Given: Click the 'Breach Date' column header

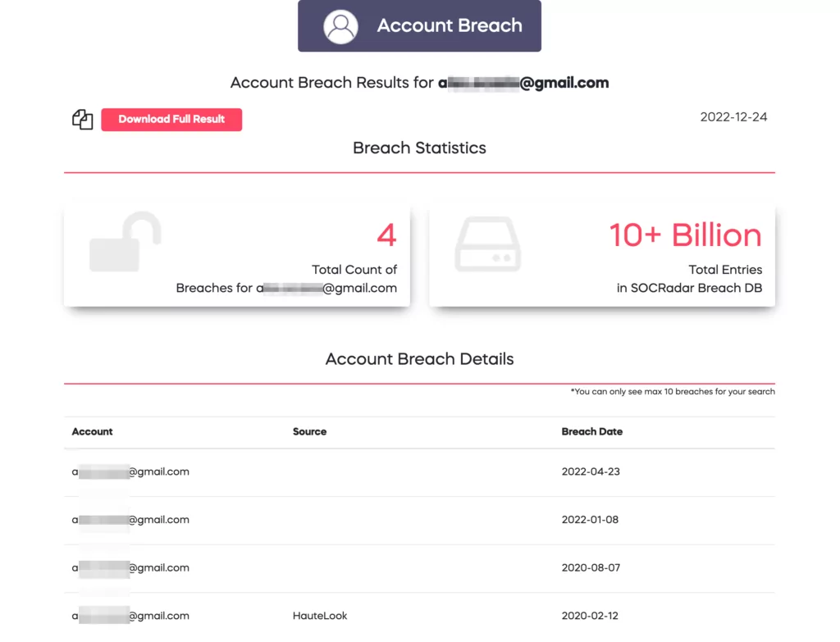Looking at the screenshot, I should point(592,431).
